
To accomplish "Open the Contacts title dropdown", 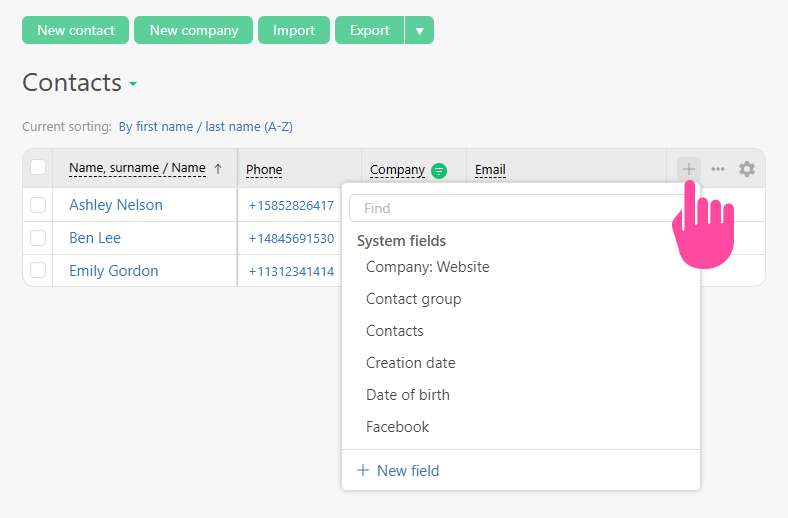I will [x=133, y=84].
